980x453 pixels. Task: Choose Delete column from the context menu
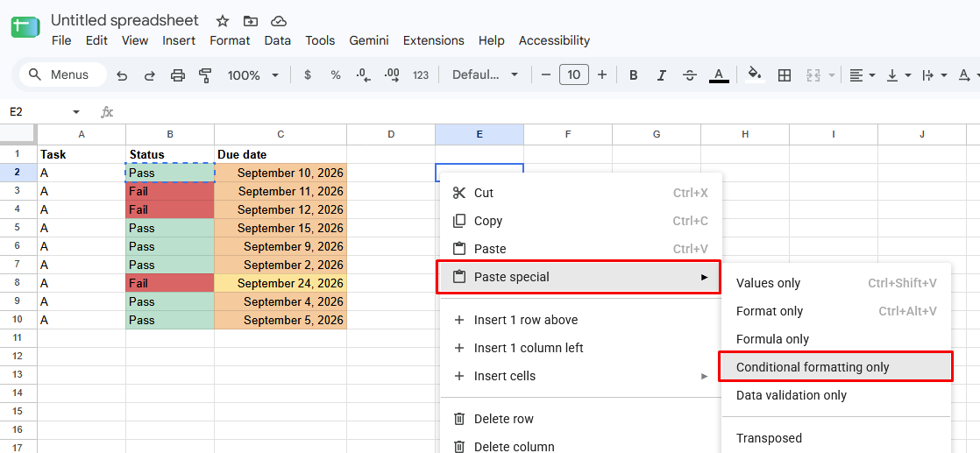[581, 447]
